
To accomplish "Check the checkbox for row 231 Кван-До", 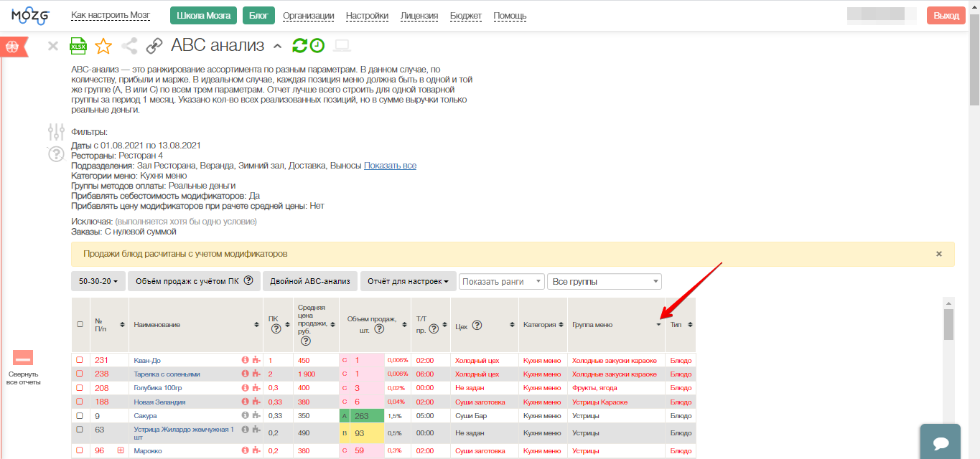I will pos(80,360).
